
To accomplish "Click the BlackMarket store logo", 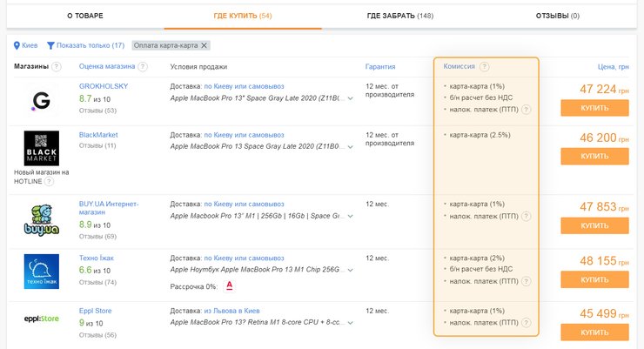I will (41, 148).
